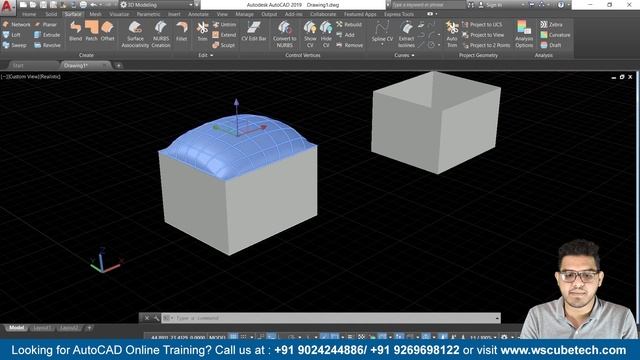Click Sign In
Screen dimensions: 640x360
[x=490, y=5]
